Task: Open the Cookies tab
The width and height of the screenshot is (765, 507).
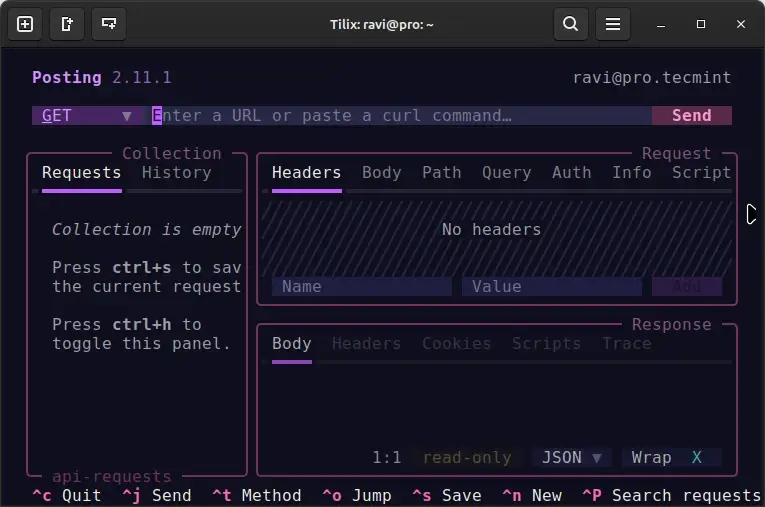Action: pyautogui.click(x=457, y=344)
